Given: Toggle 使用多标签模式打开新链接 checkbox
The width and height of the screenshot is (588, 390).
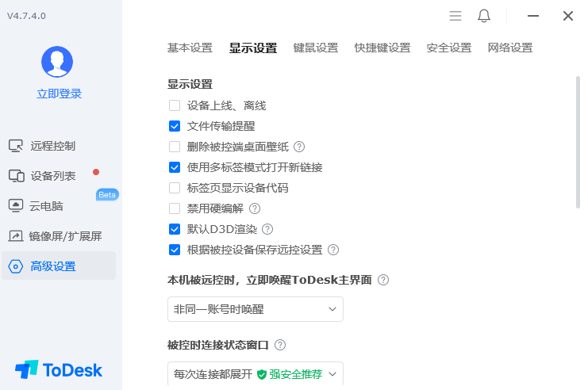Looking at the screenshot, I should 175,167.
